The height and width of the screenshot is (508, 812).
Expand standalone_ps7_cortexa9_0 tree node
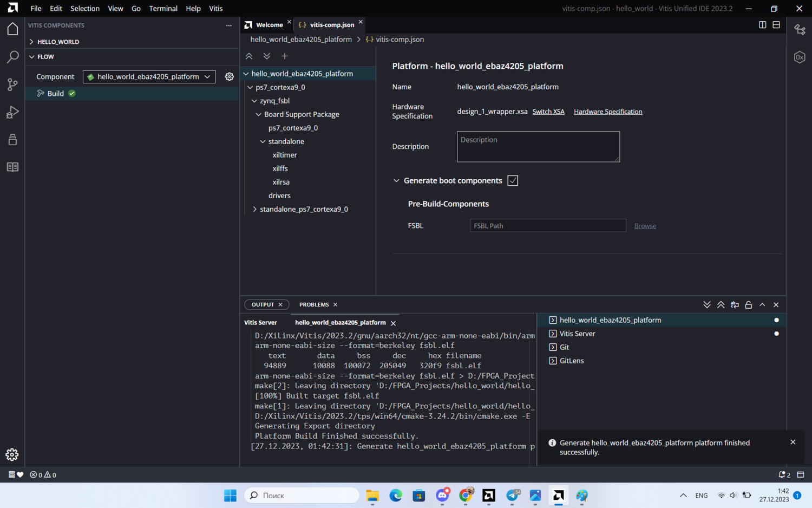point(255,209)
